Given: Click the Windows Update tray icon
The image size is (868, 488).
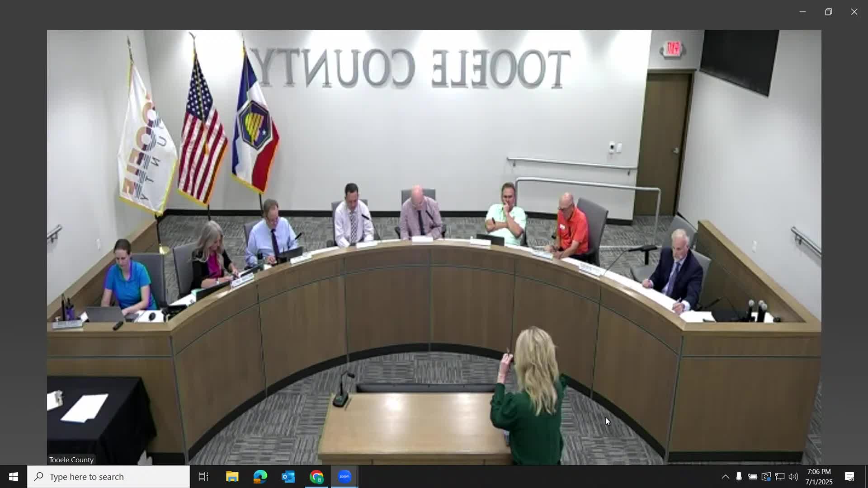Looking at the screenshot, I should pyautogui.click(x=766, y=477).
